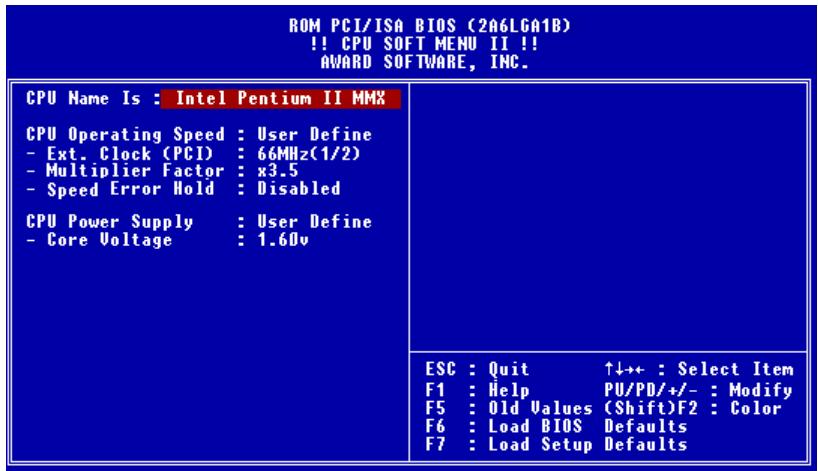
Task: Click the 'CPU Power Supply' label
Action: click(110, 222)
